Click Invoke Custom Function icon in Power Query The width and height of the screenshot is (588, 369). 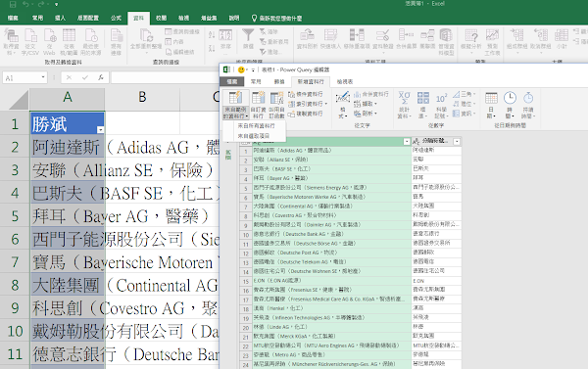(x=276, y=98)
